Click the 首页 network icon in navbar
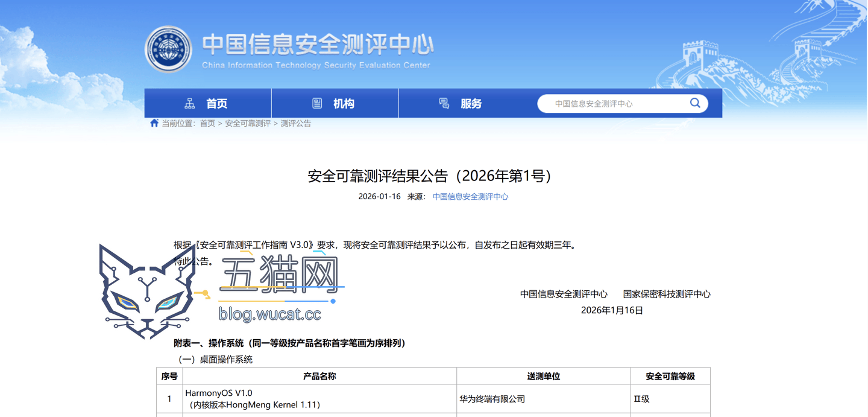868x417 pixels. (x=190, y=104)
